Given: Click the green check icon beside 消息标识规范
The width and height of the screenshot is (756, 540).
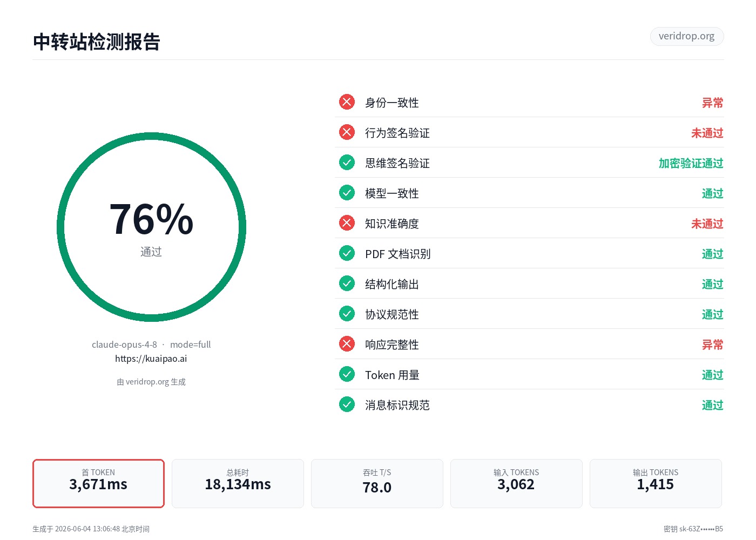Looking at the screenshot, I should 347,404.
